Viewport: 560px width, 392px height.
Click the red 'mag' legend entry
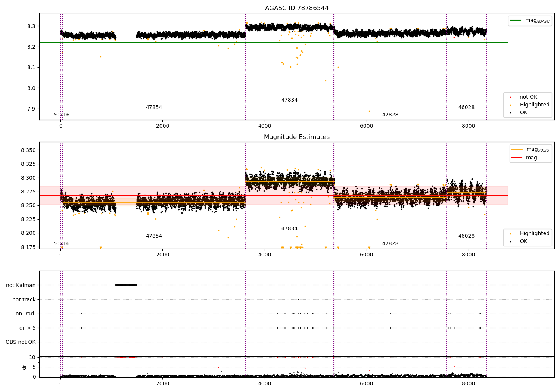pos(524,158)
